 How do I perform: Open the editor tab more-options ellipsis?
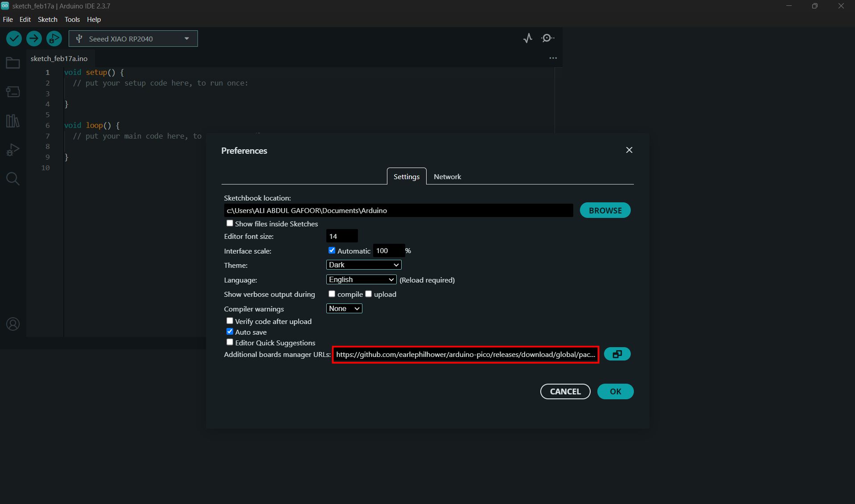tap(553, 58)
